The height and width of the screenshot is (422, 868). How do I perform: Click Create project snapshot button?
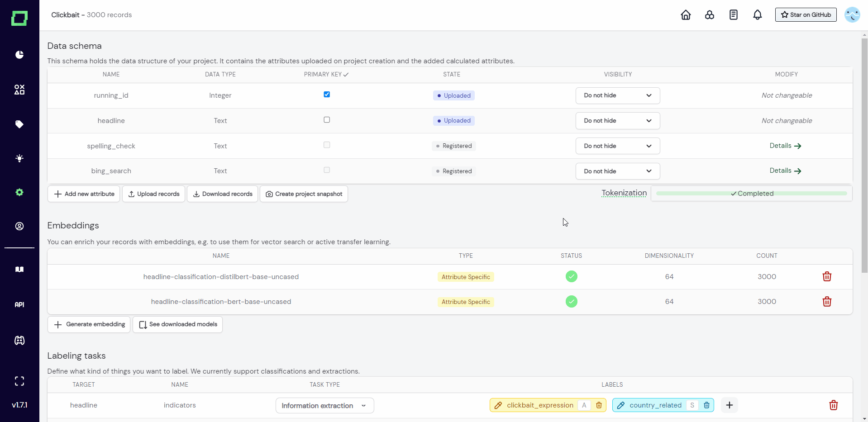click(304, 194)
